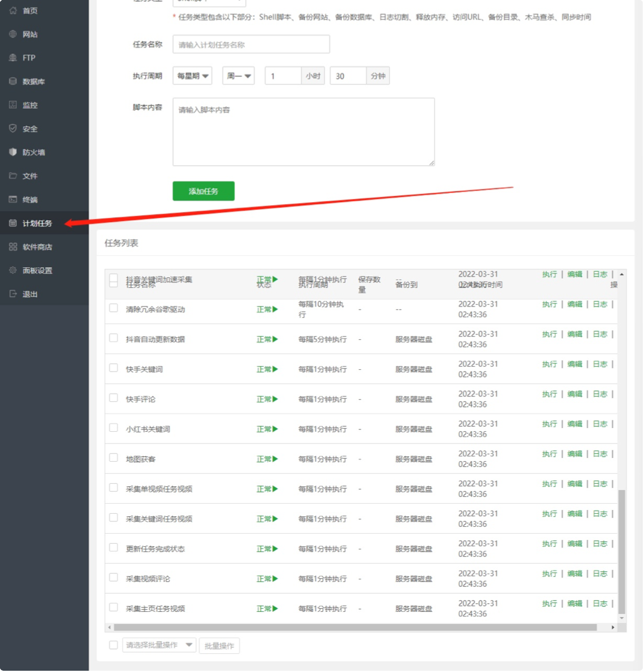Check the 采集视频评论 row checkbox
Viewport: 644px width, 672px height.
pos(113,578)
